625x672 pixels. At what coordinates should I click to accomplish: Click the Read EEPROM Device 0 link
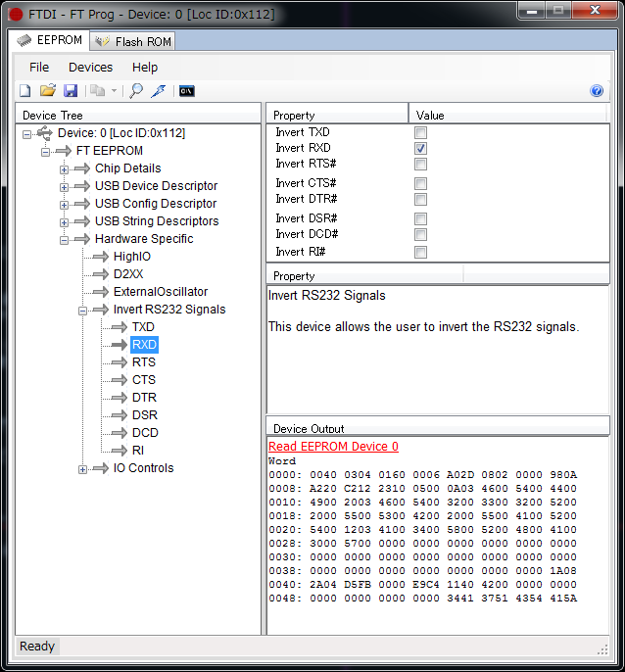tap(333, 447)
